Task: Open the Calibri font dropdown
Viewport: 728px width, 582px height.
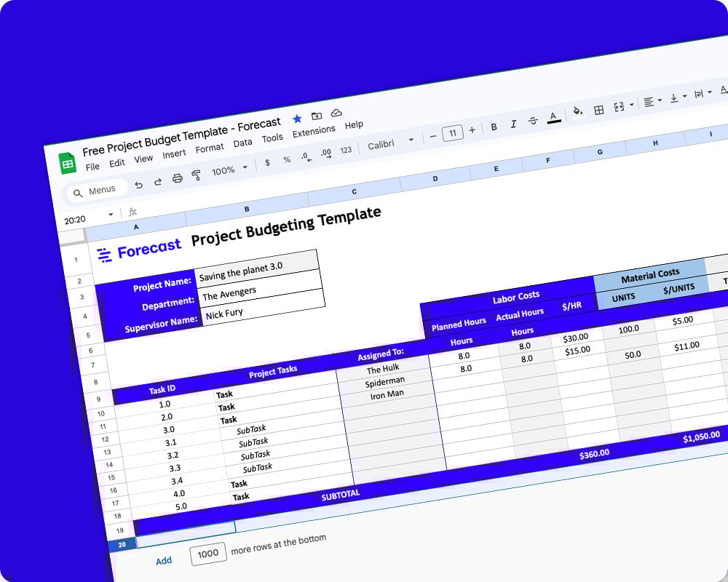Action: (390, 143)
